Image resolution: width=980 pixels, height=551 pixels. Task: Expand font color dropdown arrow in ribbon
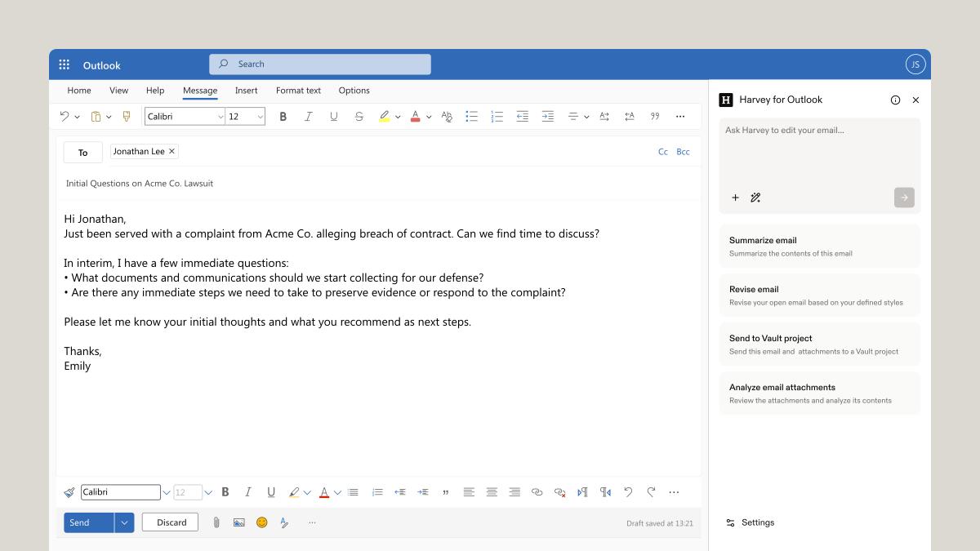click(429, 118)
